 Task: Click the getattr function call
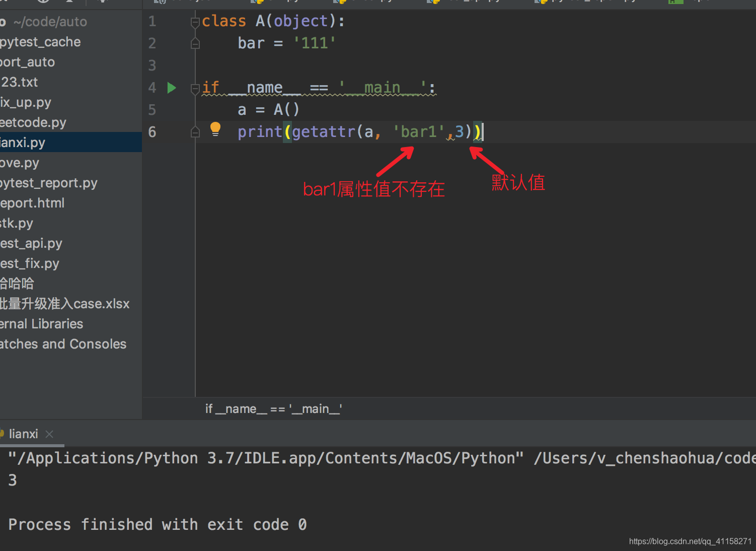[x=324, y=132]
